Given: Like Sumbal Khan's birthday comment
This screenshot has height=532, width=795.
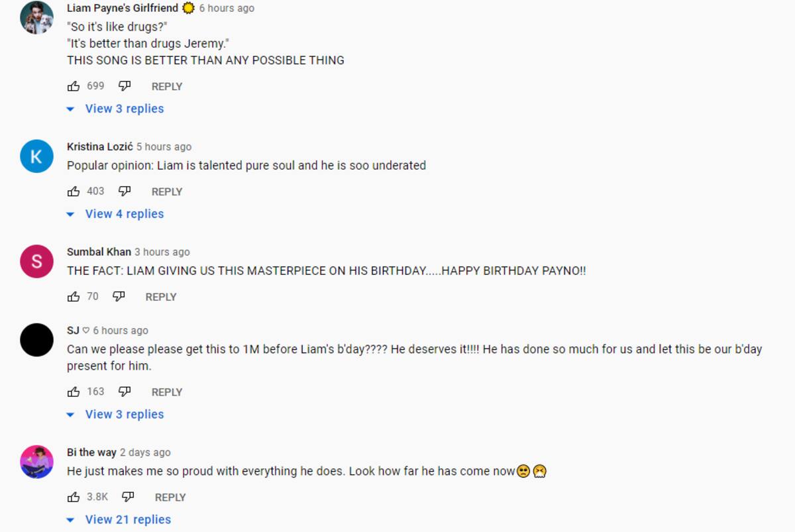Looking at the screenshot, I should click(74, 297).
